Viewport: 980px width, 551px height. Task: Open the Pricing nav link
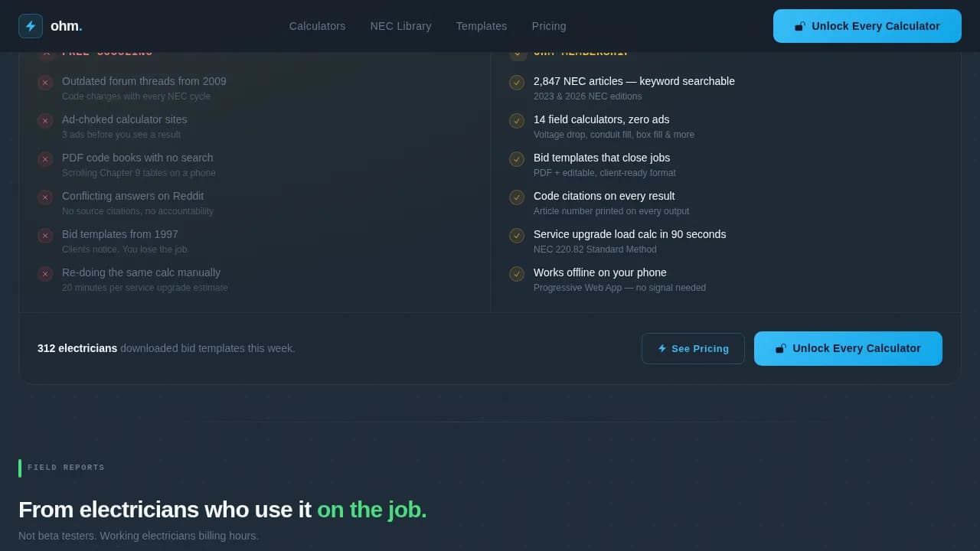549,26
